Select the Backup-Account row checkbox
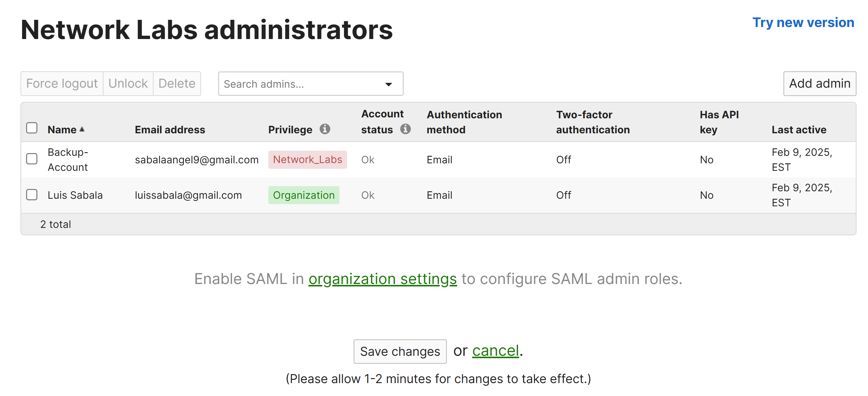The image size is (868, 396). tap(32, 159)
